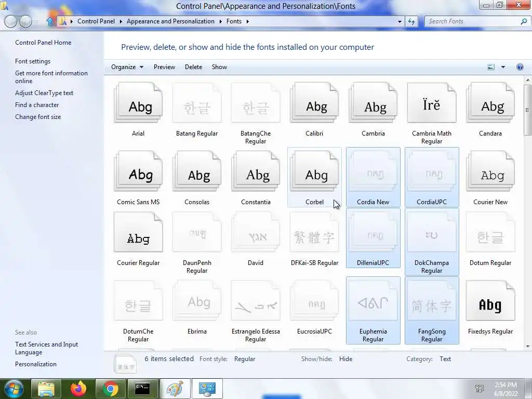Click the vertical scrollbar down arrow
The image size is (532, 399).
click(x=528, y=347)
